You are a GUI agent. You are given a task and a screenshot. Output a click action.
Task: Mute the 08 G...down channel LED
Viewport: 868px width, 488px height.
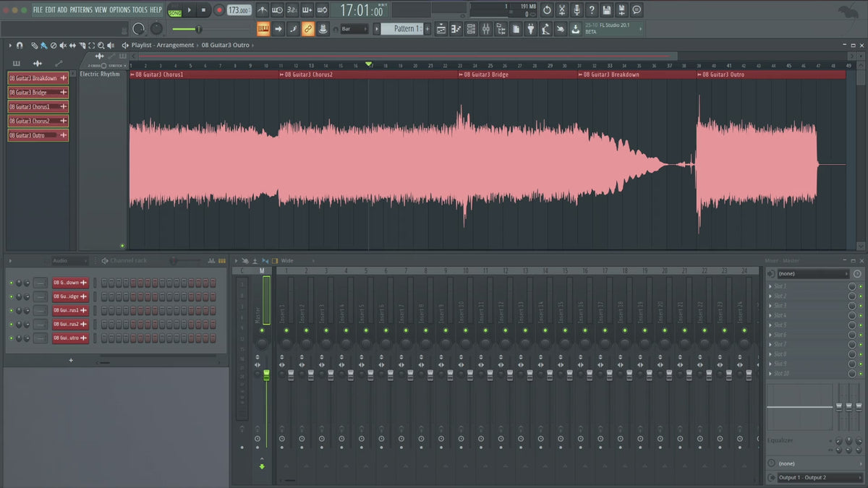(x=11, y=283)
